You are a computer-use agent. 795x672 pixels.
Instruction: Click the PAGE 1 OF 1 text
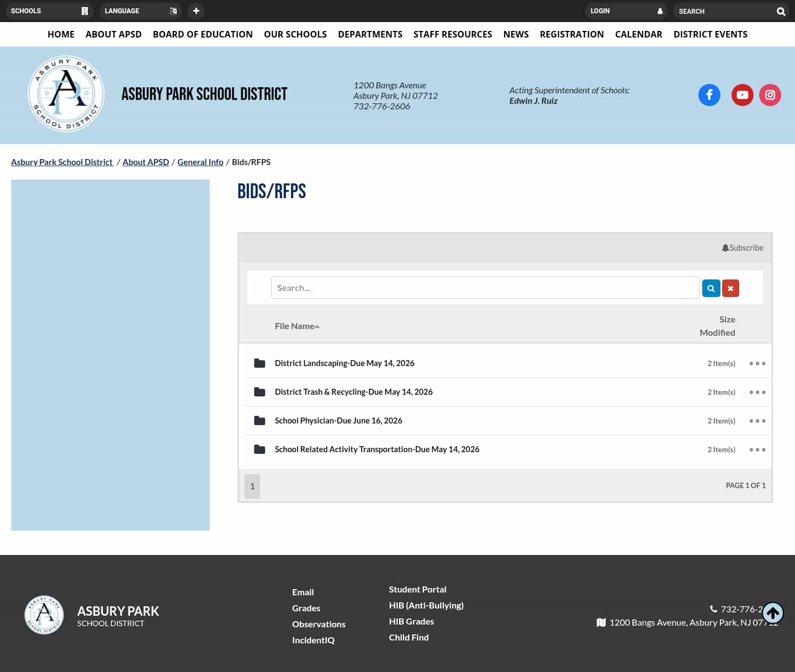(x=746, y=485)
